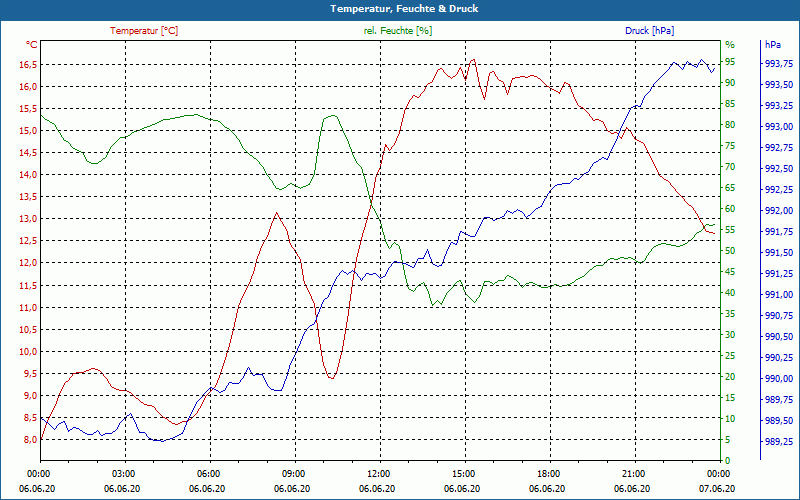Click '991,75' on the pressure axis
This screenshot has height=500, width=800.
click(x=779, y=232)
